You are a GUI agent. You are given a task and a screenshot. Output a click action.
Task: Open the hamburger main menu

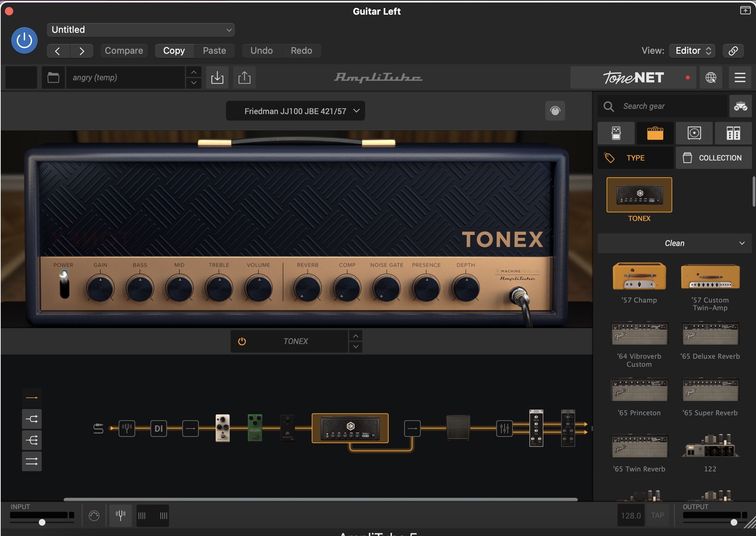coord(740,77)
